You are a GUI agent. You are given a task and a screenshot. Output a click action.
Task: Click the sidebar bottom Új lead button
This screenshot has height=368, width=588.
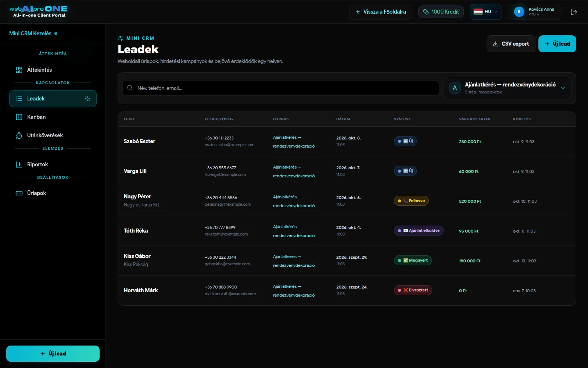pos(53,354)
